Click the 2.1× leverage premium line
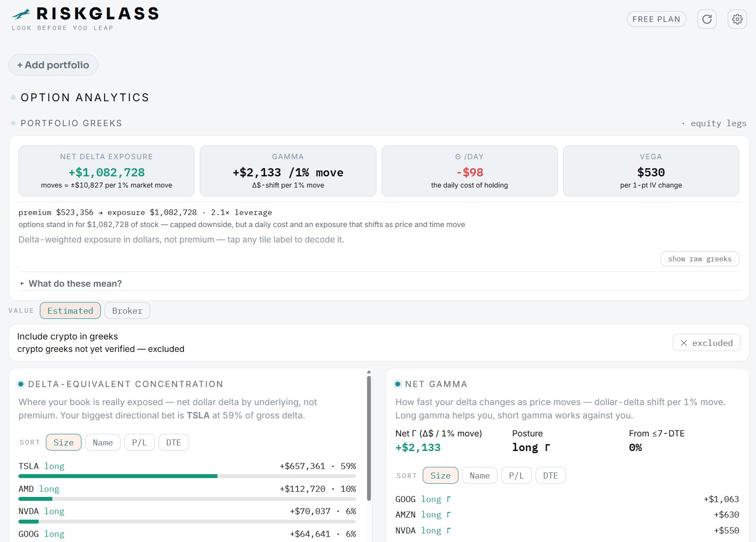 (x=145, y=212)
